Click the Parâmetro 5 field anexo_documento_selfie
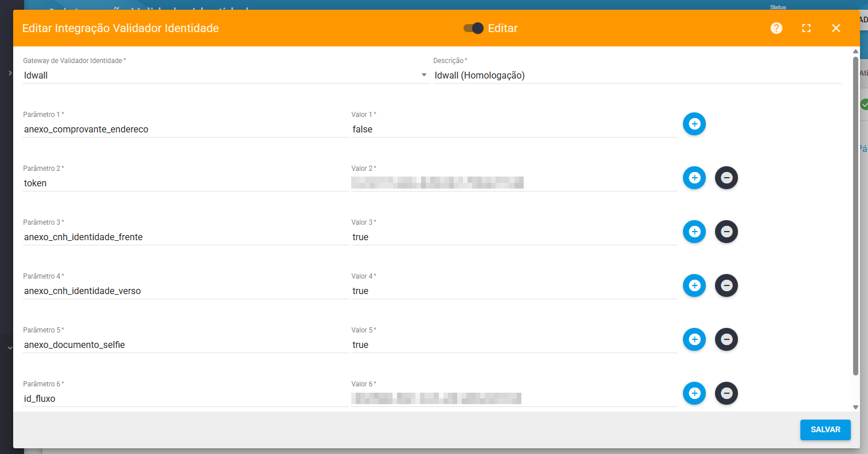Image resolution: width=868 pixels, height=454 pixels. 186,345
